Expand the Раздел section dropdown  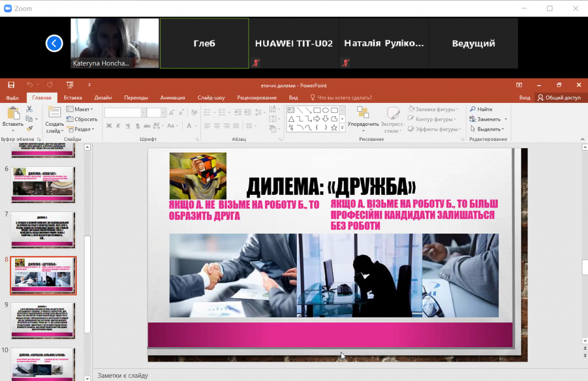[x=82, y=129]
